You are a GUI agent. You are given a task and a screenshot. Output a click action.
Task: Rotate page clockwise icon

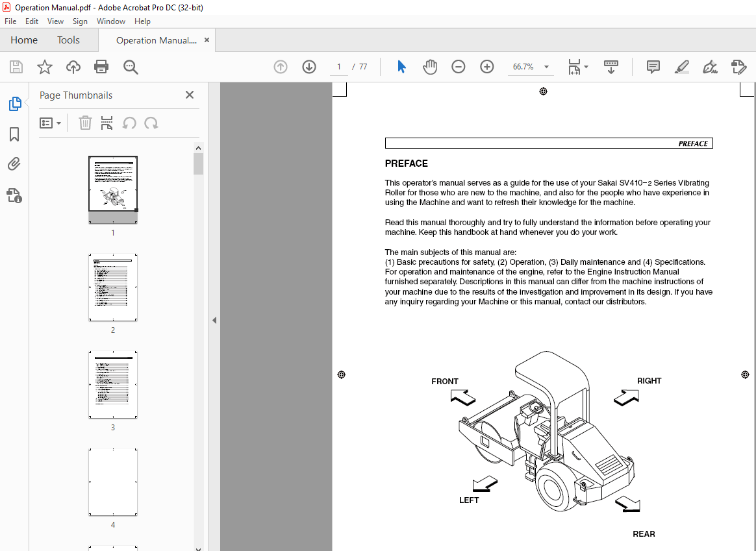pyautogui.click(x=151, y=123)
